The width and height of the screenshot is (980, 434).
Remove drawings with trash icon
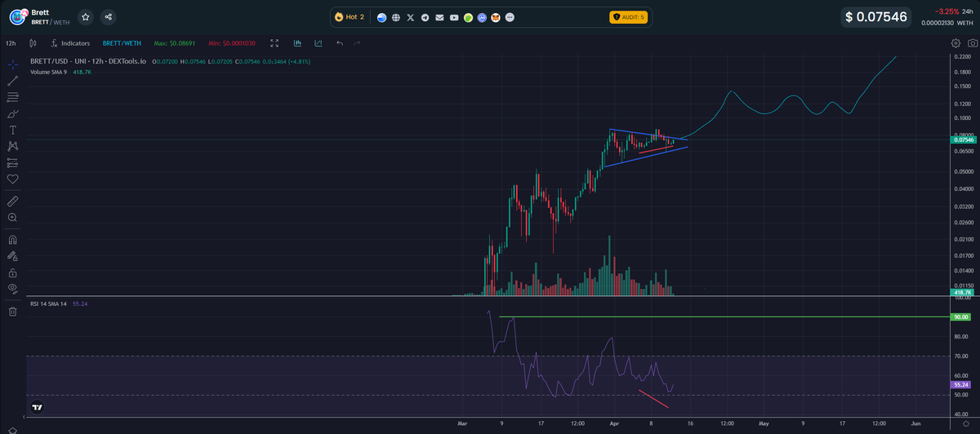(12, 311)
